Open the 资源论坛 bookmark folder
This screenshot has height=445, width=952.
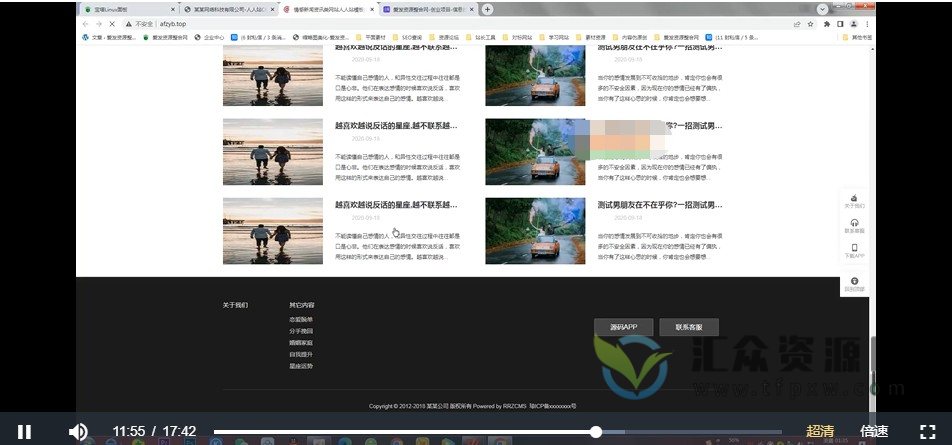pos(444,37)
